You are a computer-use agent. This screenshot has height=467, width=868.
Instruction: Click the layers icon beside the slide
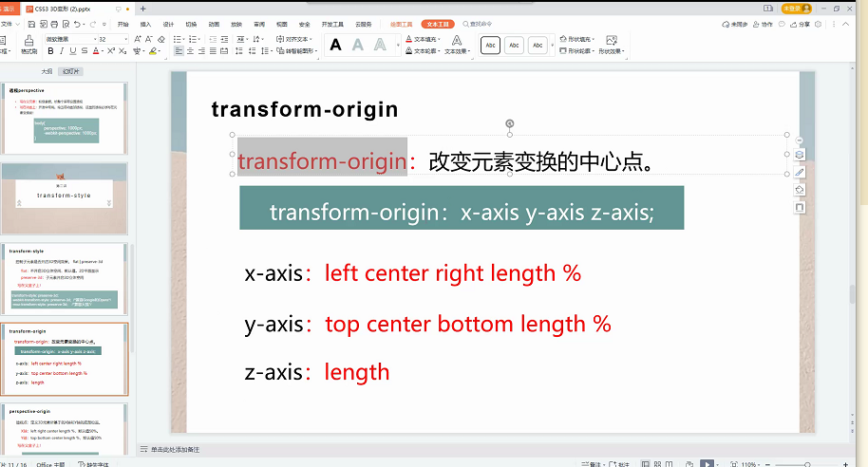800,155
